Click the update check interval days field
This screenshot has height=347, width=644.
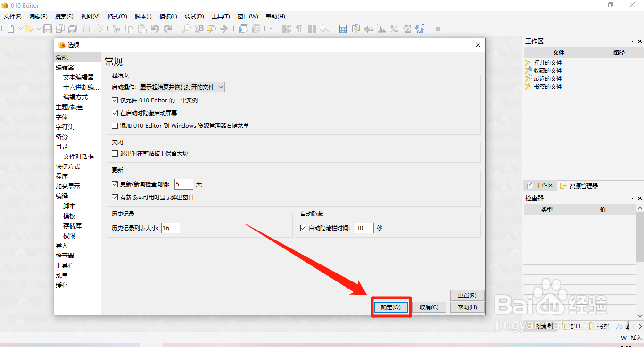point(184,184)
